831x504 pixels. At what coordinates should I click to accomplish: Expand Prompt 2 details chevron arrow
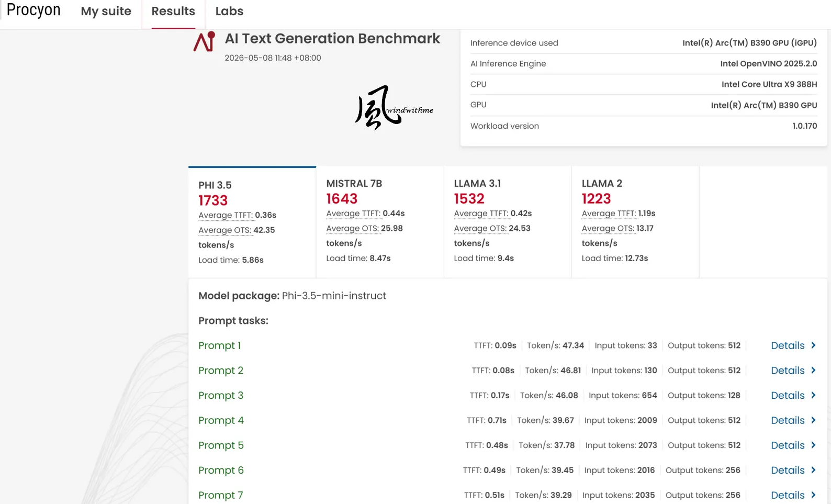coord(813,370)
